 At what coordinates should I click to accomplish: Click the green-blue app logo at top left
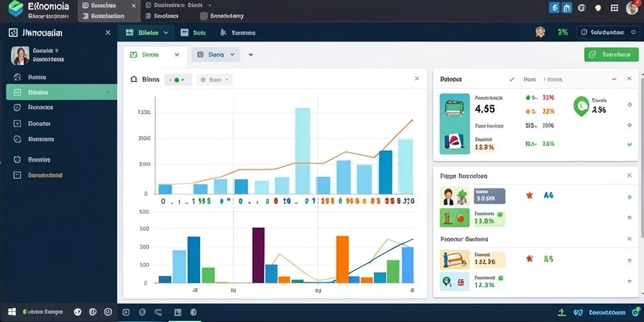pyautogui.click(x=16, y=9)
